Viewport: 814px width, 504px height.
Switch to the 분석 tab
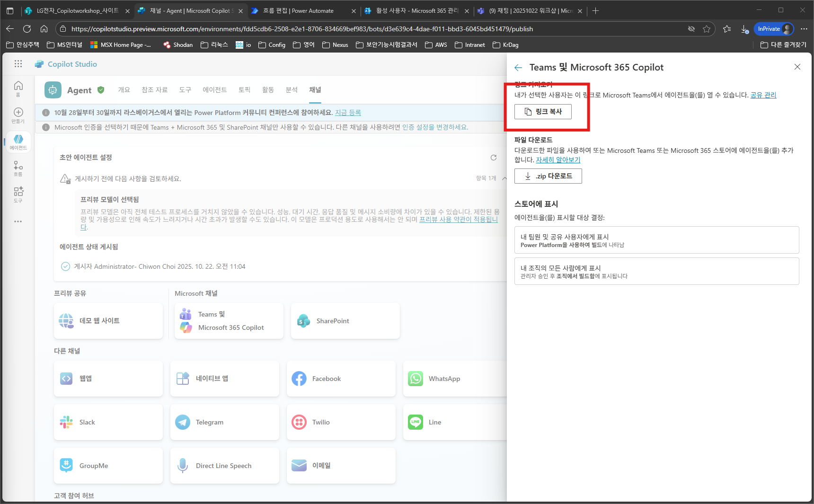[292, 90]
